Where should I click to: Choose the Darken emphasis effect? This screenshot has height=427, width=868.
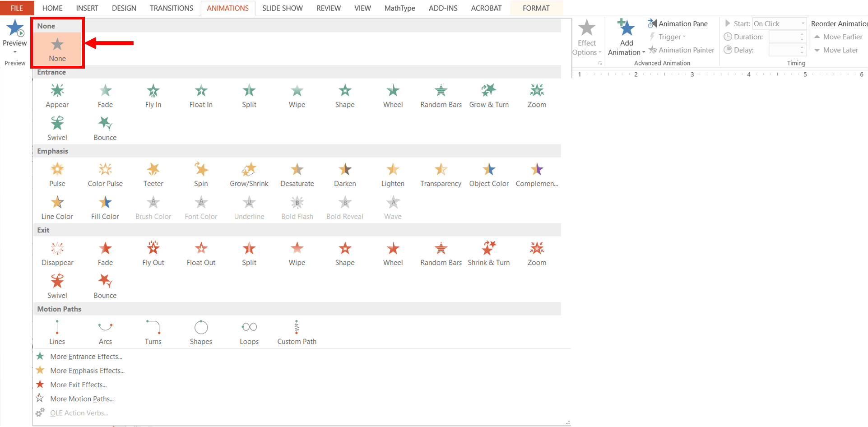345,175
